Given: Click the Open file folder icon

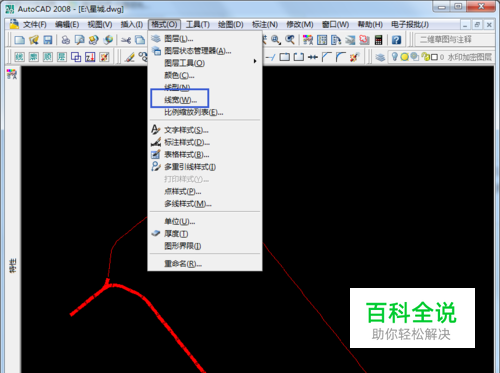Looking at the screenshot, I should [34, 40].
